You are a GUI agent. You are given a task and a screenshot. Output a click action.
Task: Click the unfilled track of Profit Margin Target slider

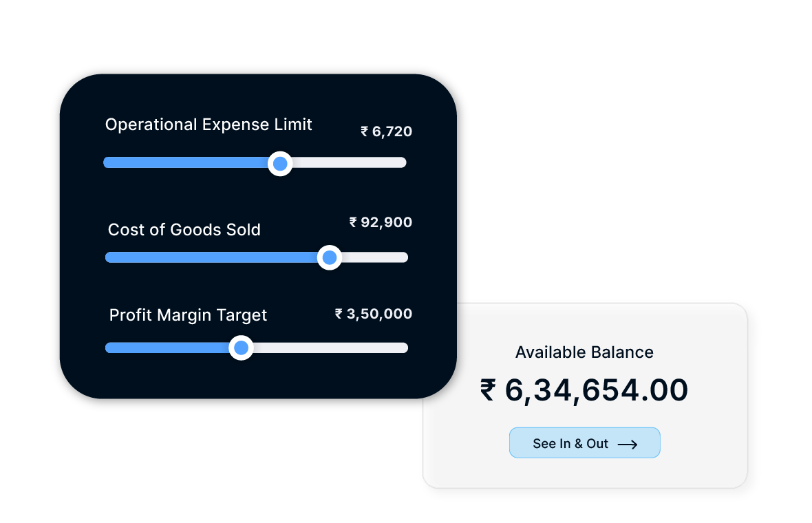(331, 348)
